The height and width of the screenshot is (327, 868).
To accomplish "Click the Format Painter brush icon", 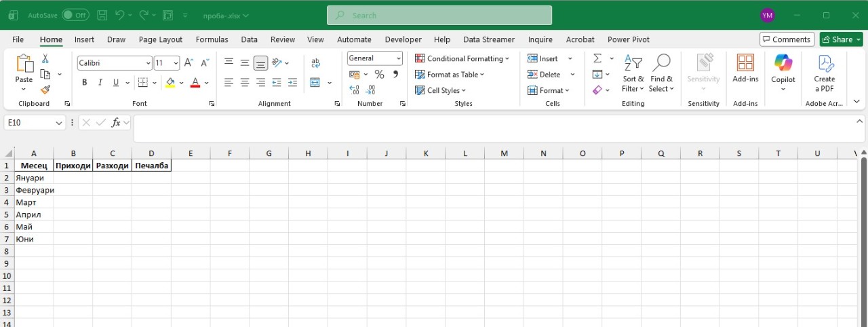I will tap(45, 90).
